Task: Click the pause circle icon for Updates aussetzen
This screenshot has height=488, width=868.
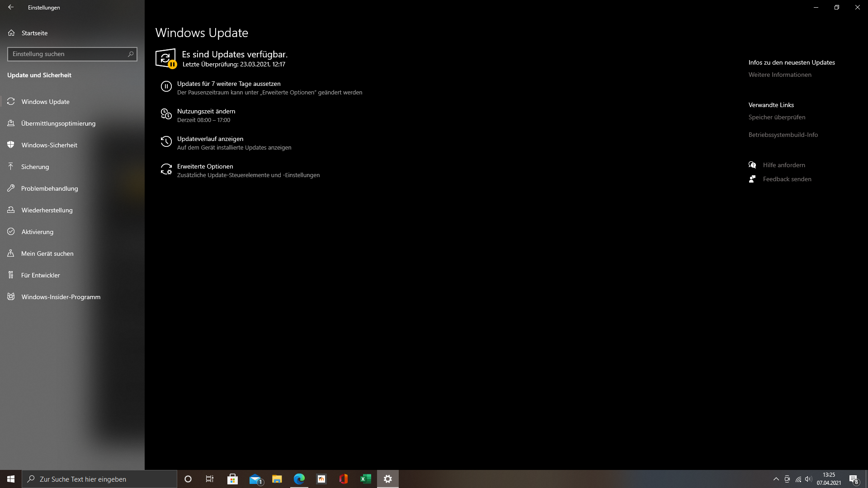Action: [x=166, y=86]
